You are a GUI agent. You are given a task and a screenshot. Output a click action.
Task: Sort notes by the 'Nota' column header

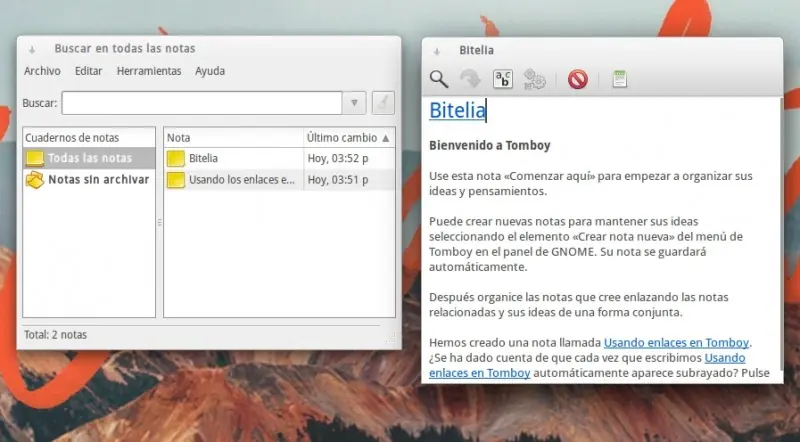(233, 138)
